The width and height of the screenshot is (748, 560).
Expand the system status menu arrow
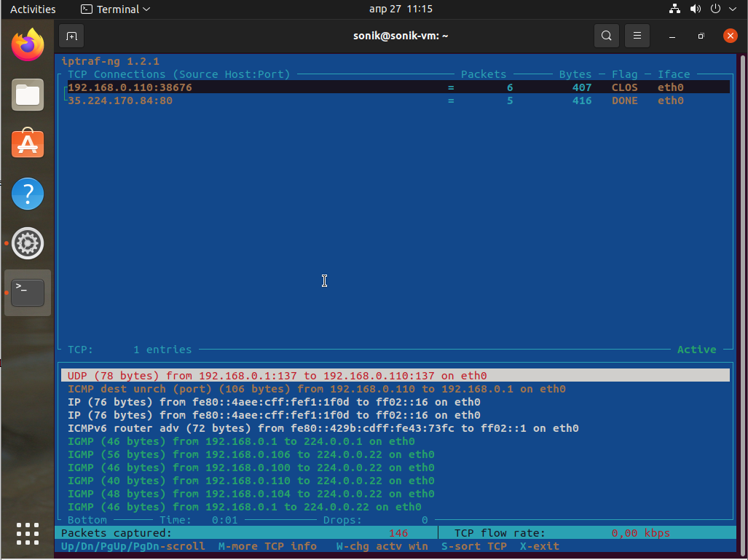[732, 9]
